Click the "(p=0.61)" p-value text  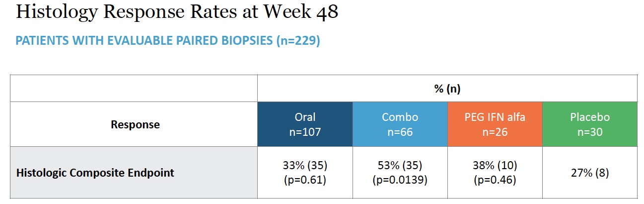click(305, 180)
